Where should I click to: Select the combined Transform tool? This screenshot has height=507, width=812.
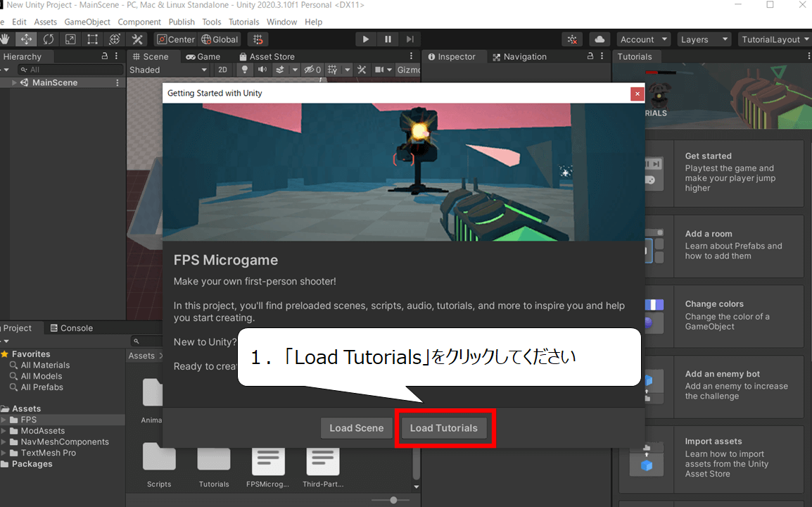click(x=115, y=39)
